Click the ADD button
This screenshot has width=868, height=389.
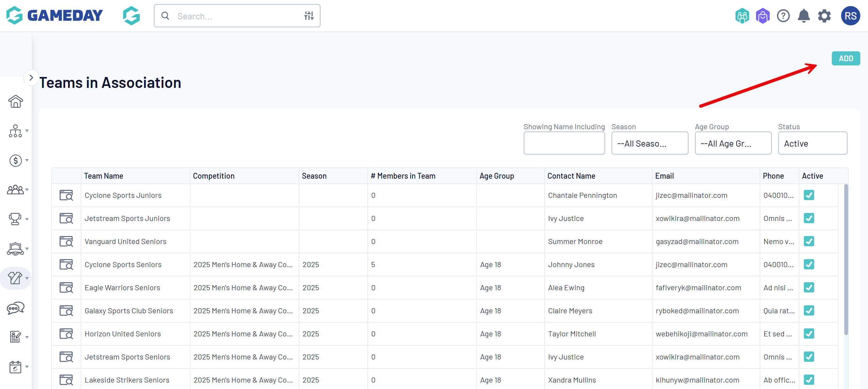coord(846,58)
